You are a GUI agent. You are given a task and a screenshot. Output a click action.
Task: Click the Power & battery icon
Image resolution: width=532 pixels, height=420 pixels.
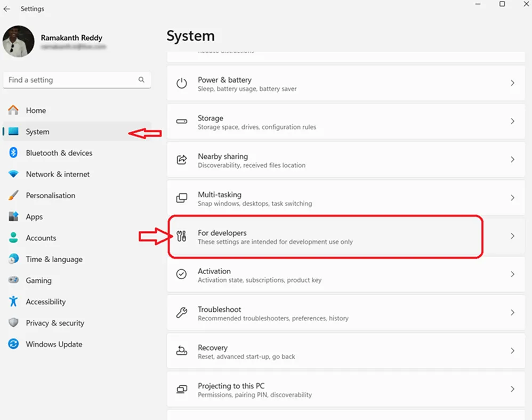click(182, 83)
